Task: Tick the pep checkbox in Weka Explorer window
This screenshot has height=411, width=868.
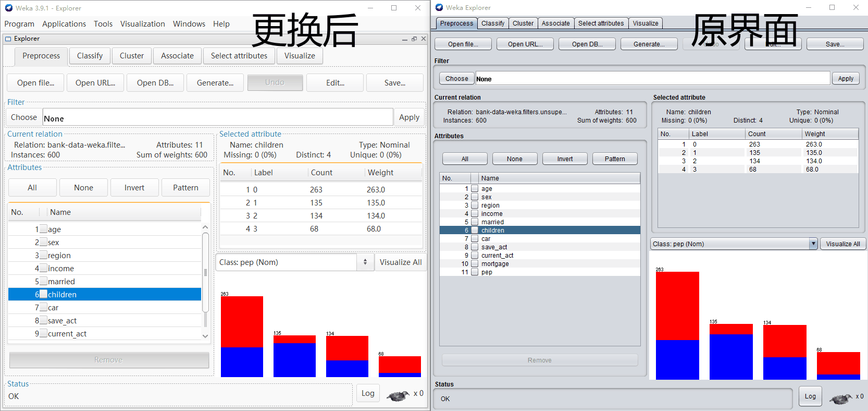Action: click(475, 272)
